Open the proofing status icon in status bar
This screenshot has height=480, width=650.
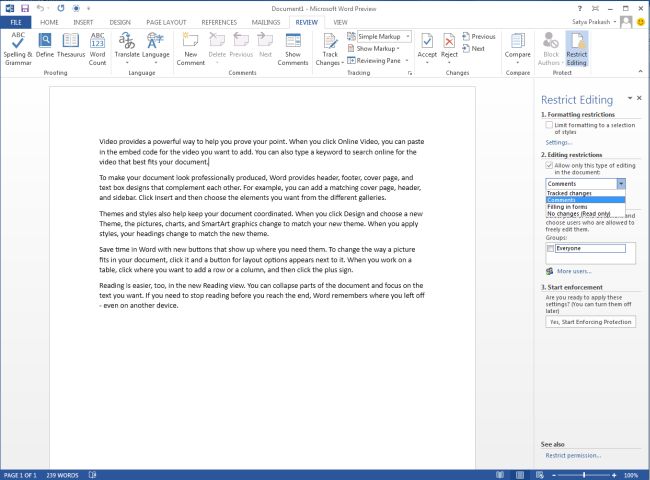click(92, 475)
